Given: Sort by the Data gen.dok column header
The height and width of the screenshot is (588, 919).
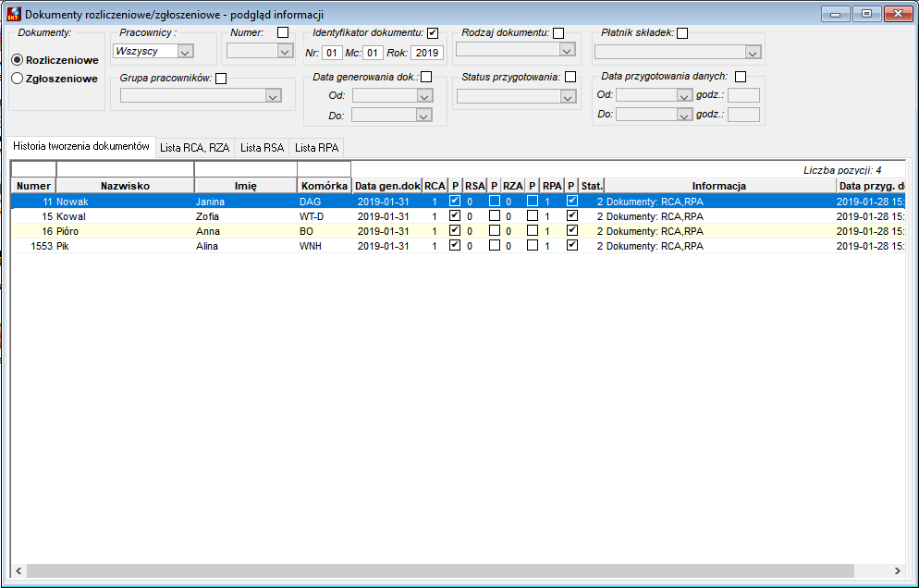Looking at the screenshot, I should tap(387, 186).
